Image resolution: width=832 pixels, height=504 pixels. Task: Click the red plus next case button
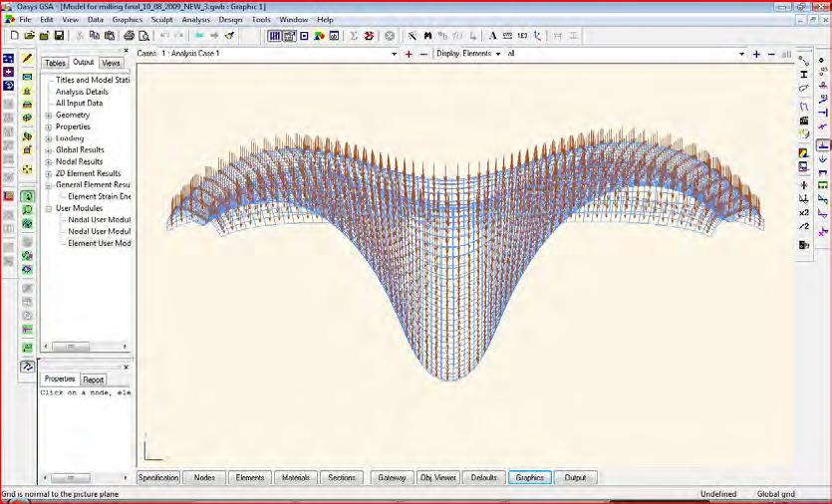(x=409, y=54)
